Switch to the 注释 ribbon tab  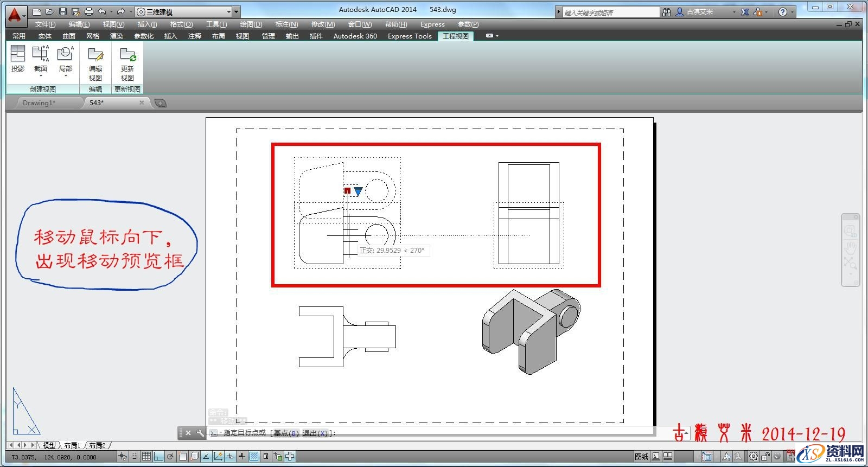194,36
